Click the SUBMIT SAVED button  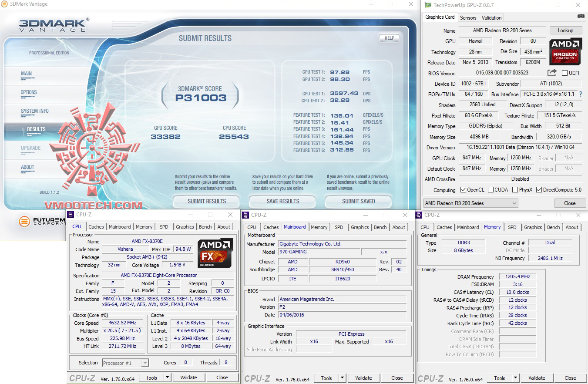pos(359,201)
